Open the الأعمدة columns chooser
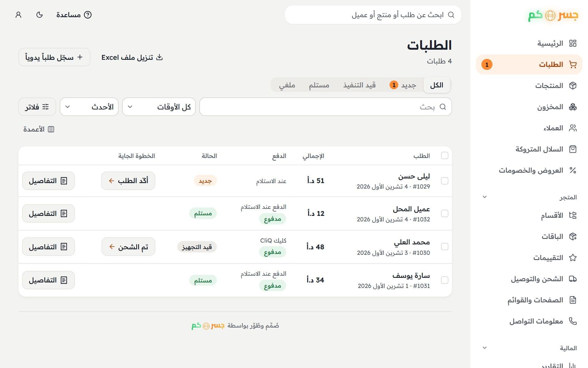Viewport: 588px width, 368px height. tap(39, 129)
